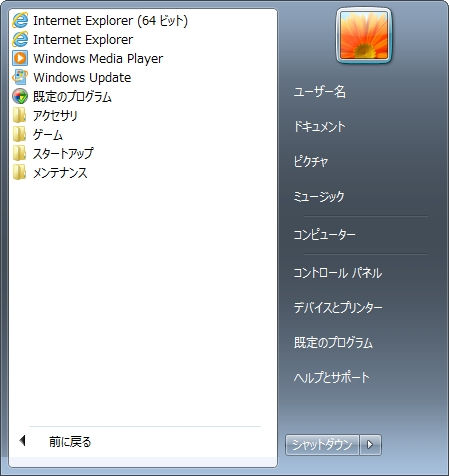Click the スタートアップ folder icon

coord(19,153)
